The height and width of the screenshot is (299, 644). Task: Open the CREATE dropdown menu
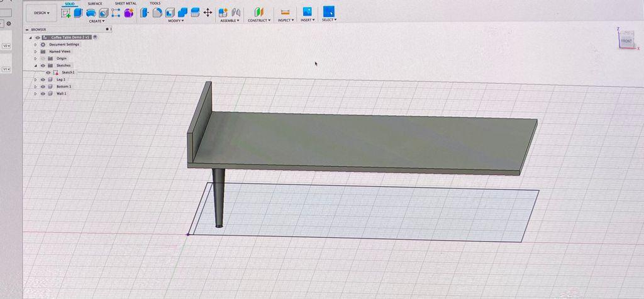[x=97, y=21]
